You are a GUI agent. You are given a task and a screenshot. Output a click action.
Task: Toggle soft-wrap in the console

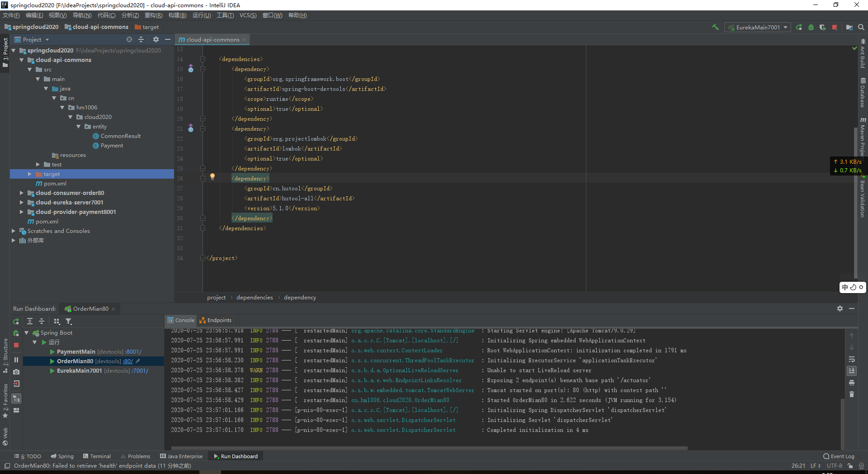[x=852, y=359]
